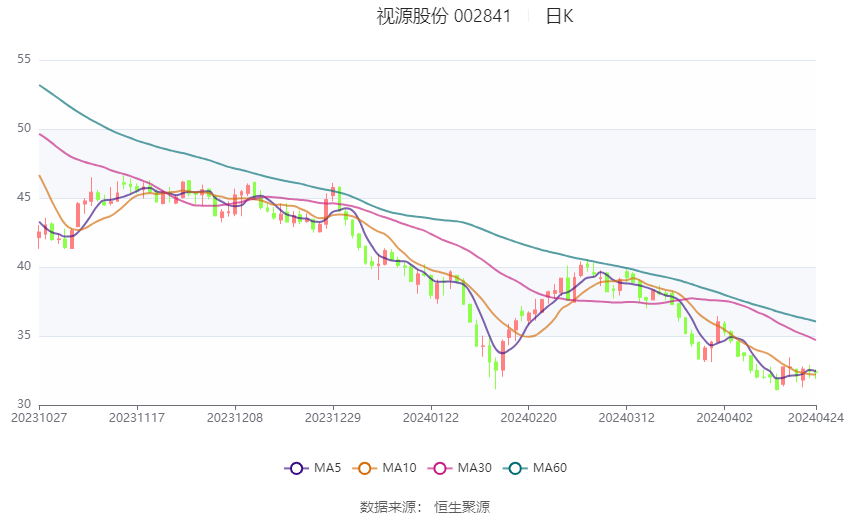The width and height of the screenshot is (850, 517).
Task: Click the 20231229 date on the x-axis
Action: pyautogui.click(x=333, y=417)
